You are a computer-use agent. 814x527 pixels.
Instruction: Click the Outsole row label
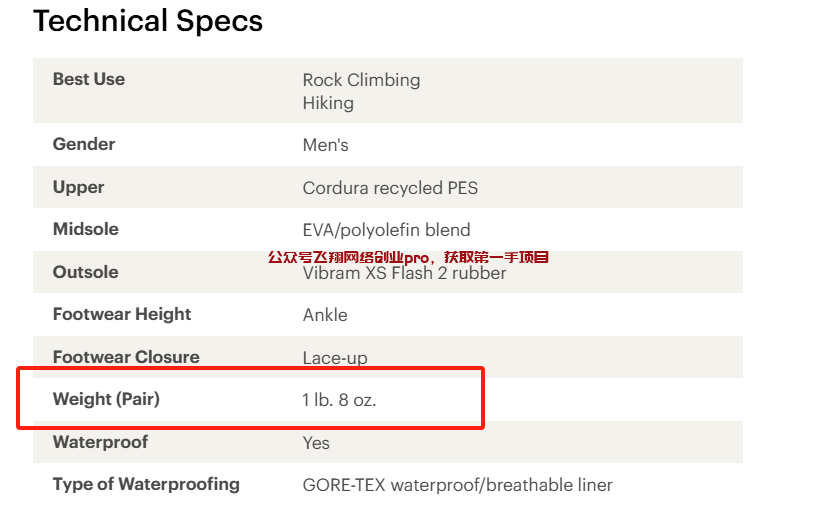pyautogui.click(x=86, y=272)
